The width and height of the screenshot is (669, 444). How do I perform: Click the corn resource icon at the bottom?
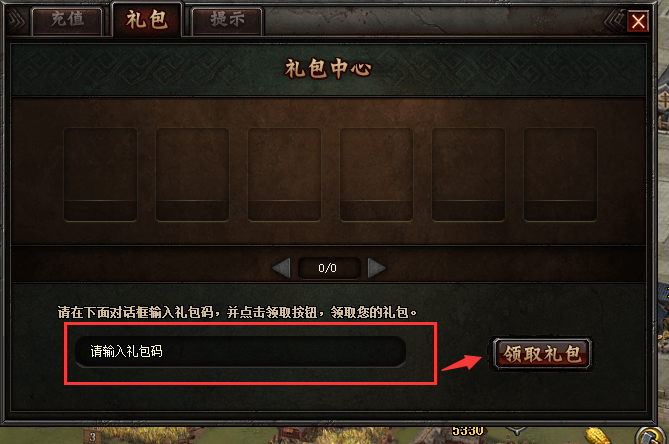[x=597, y=436]
